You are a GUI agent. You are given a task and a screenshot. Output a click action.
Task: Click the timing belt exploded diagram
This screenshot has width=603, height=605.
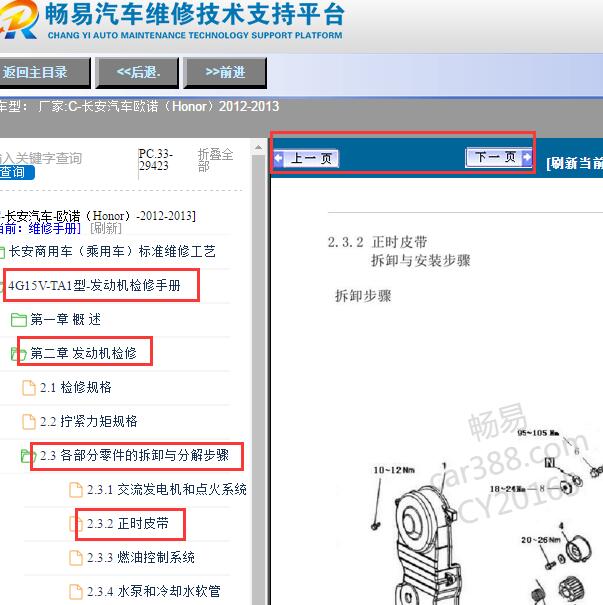(x=478, y=515)
